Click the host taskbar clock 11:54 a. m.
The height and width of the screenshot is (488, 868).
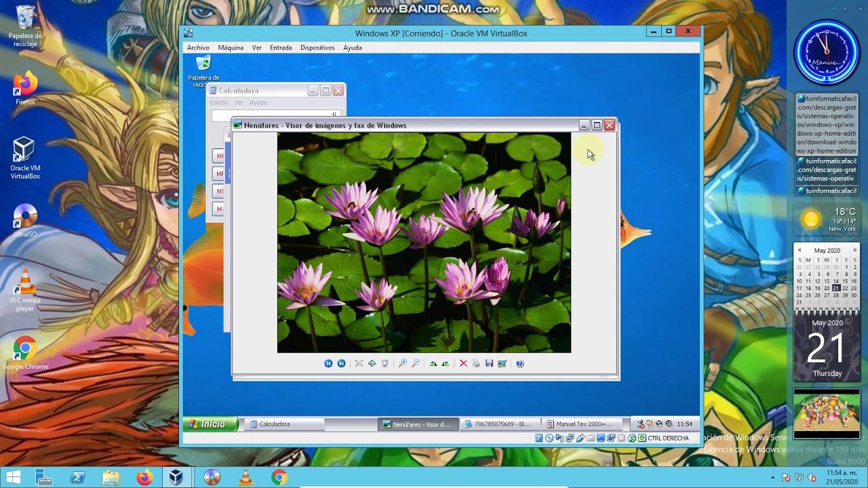pyautogui.click(x=842, y=477)
